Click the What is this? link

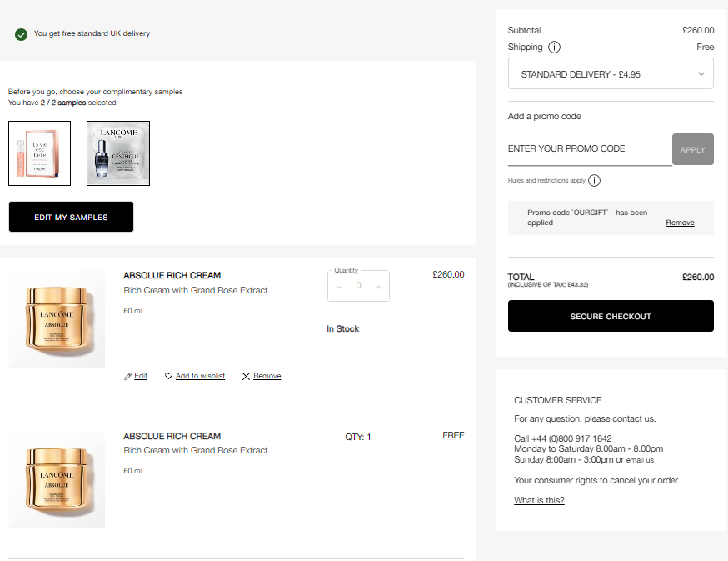click(539, 500)
